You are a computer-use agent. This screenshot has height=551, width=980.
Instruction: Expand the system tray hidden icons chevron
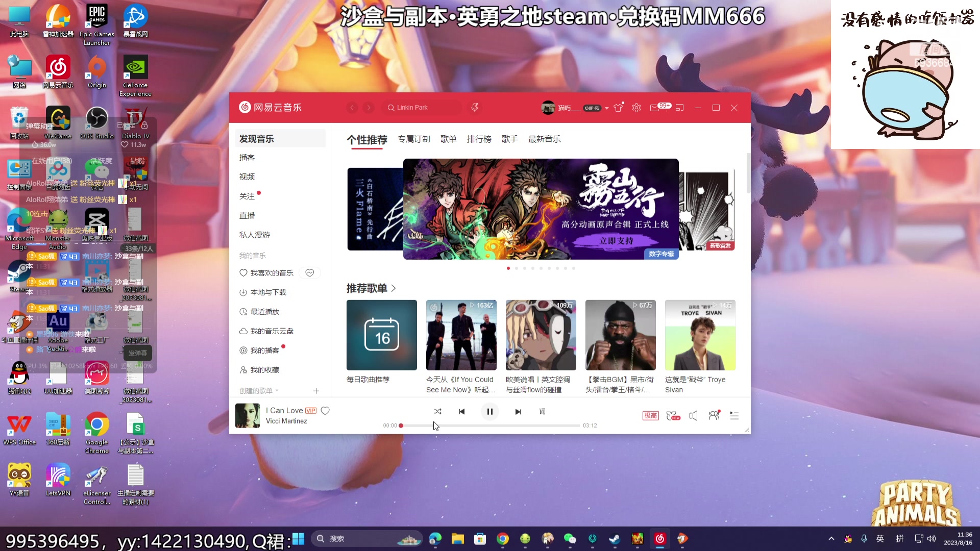point(831,539)
